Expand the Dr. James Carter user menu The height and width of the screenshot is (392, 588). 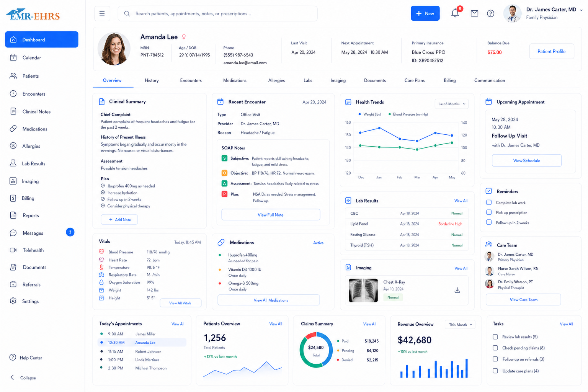click(x=581, y=10)
